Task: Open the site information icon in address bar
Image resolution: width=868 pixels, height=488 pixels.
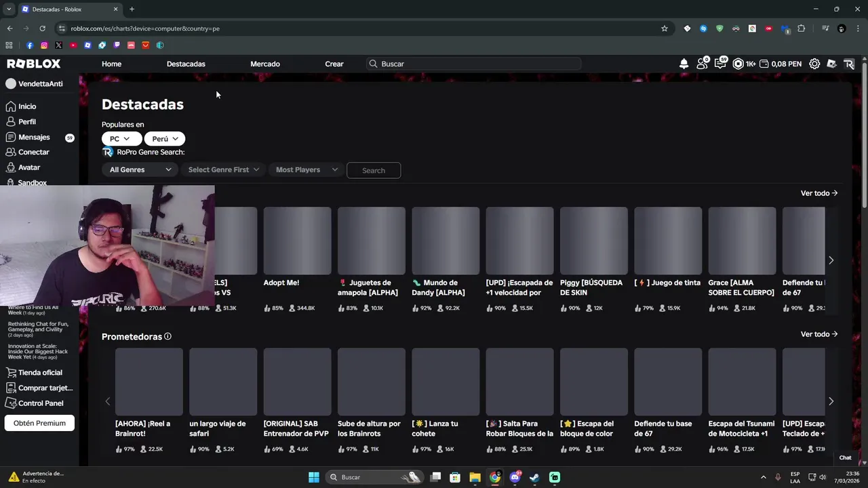Action: pyautogui.click(x=62, y=28)
